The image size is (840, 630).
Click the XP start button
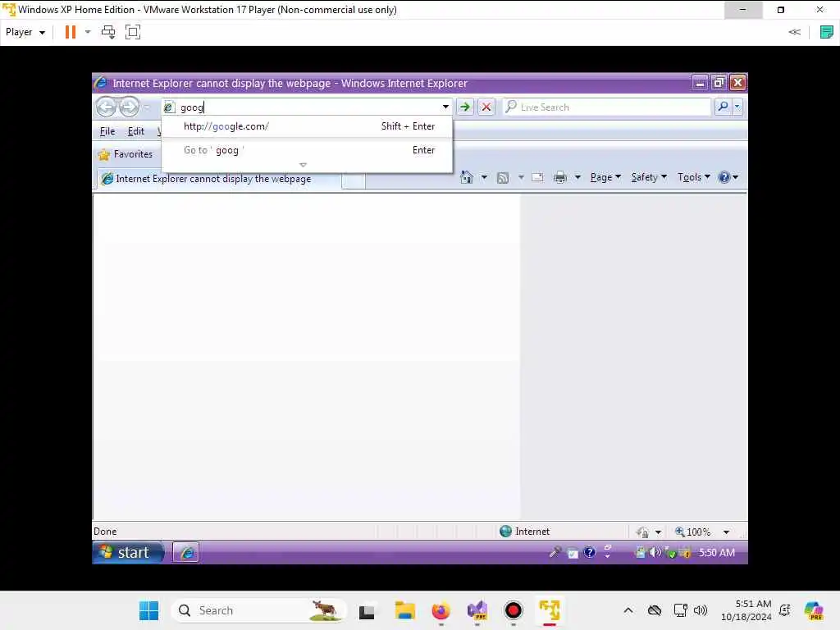[x=128, y=552]
